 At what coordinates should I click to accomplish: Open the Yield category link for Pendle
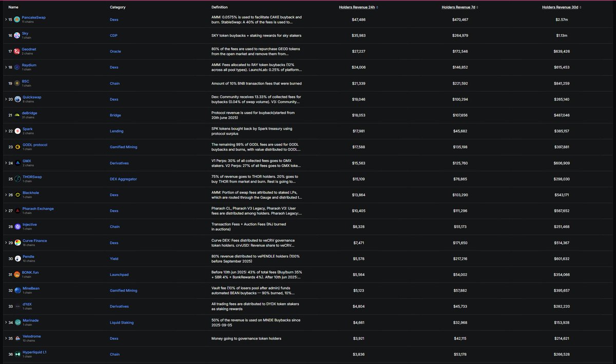pos(114,258)
